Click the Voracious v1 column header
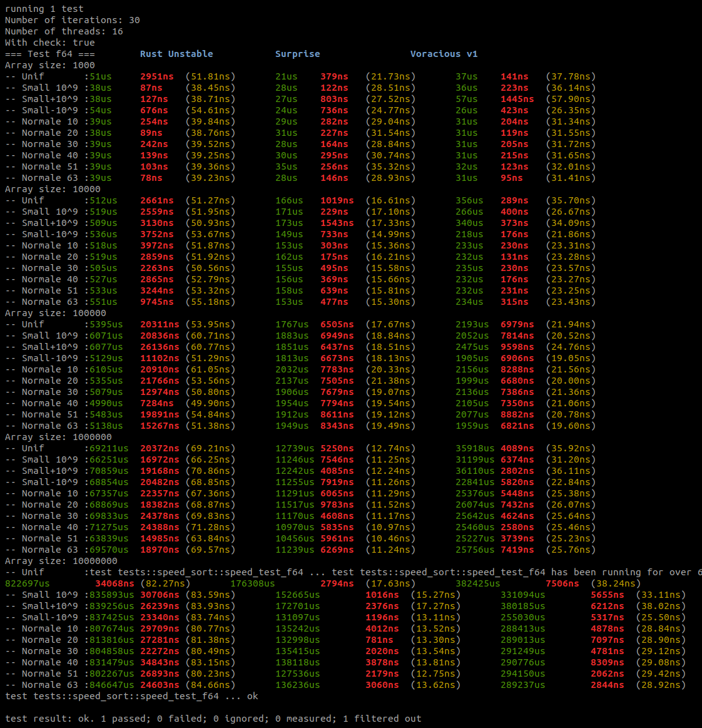702x728 pixels. 444,54
